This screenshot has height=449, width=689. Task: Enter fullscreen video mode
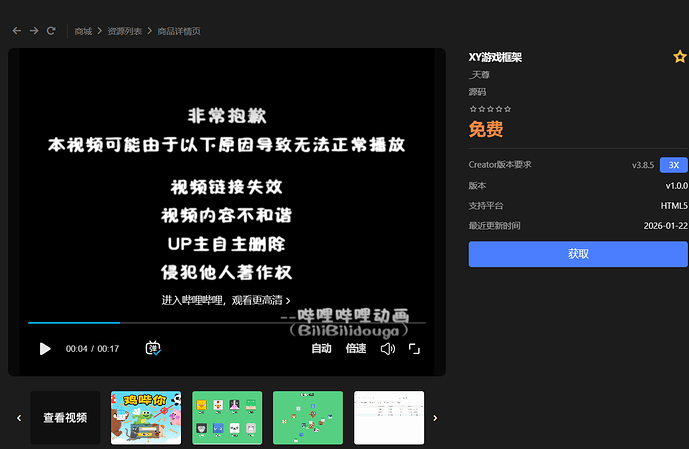[414, 349]
